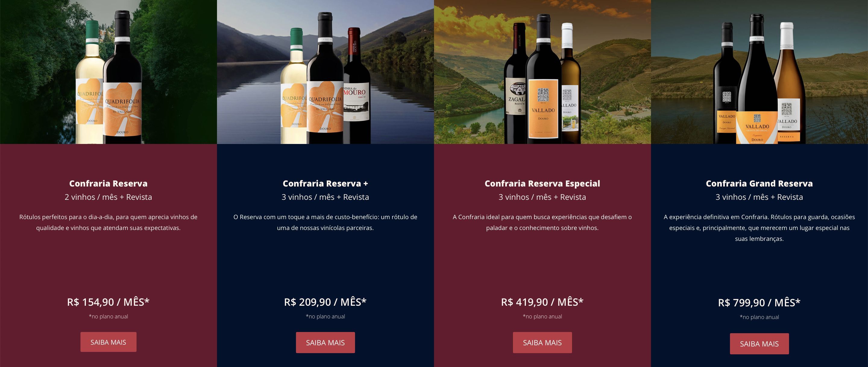The height and width of the screenshot is (367, 868).
Task: Click Saiba Mais under Confraria Reserva
Action: (108, 342)
